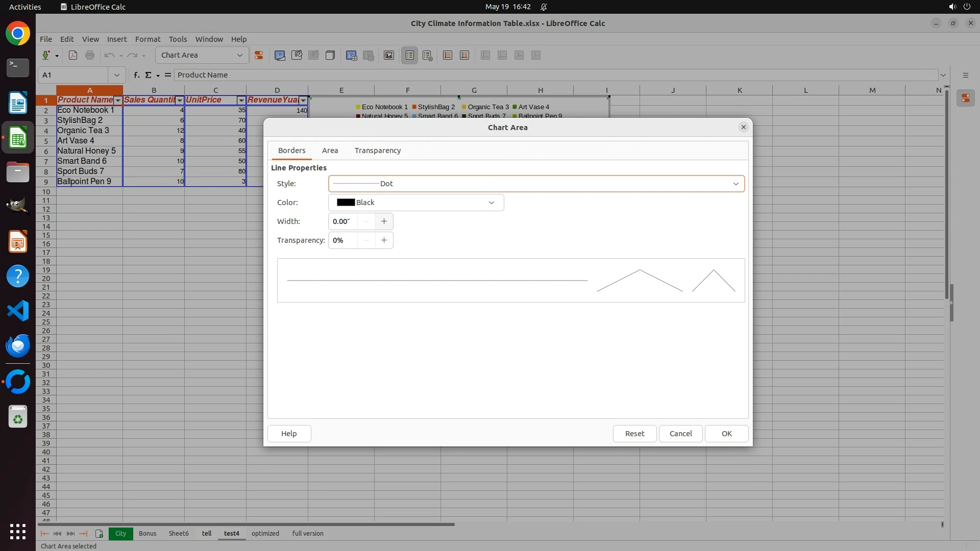The image size is (980, 551).
Task: Switch to the Area tab
Action: coord(330,151)
